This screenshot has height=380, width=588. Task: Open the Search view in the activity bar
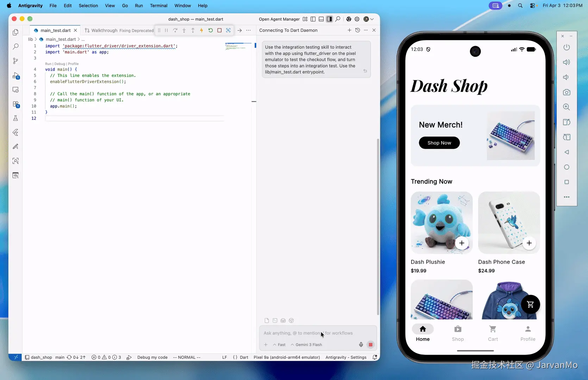click(x=15, y=46)
